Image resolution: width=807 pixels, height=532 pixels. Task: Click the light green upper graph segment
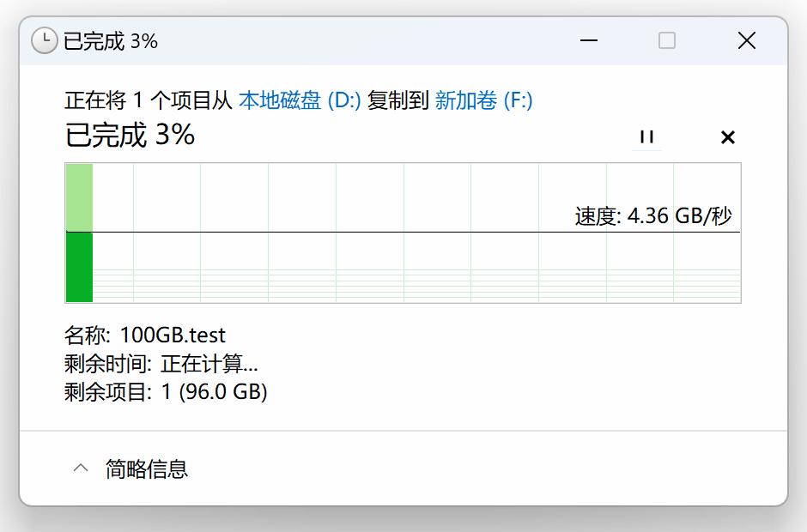(79, 197)
